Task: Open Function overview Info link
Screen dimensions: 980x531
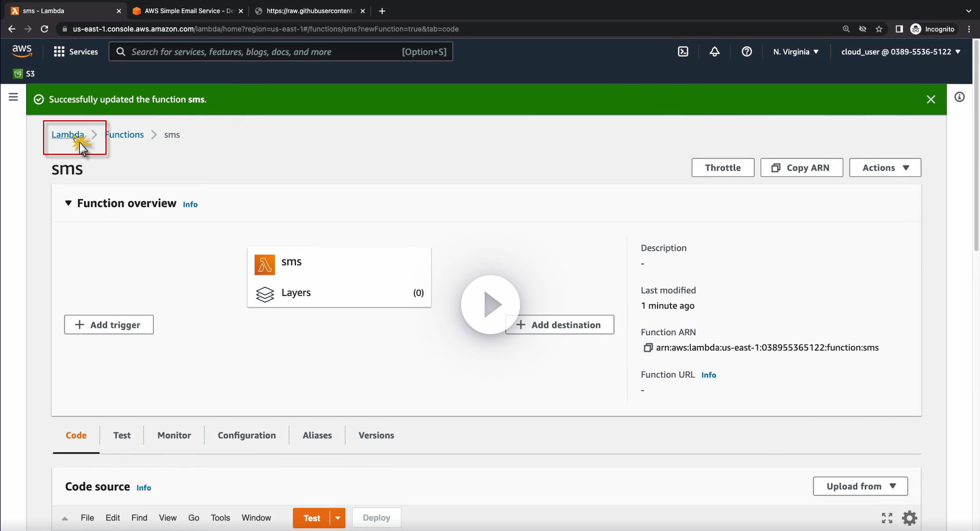Action: point(190,204)
